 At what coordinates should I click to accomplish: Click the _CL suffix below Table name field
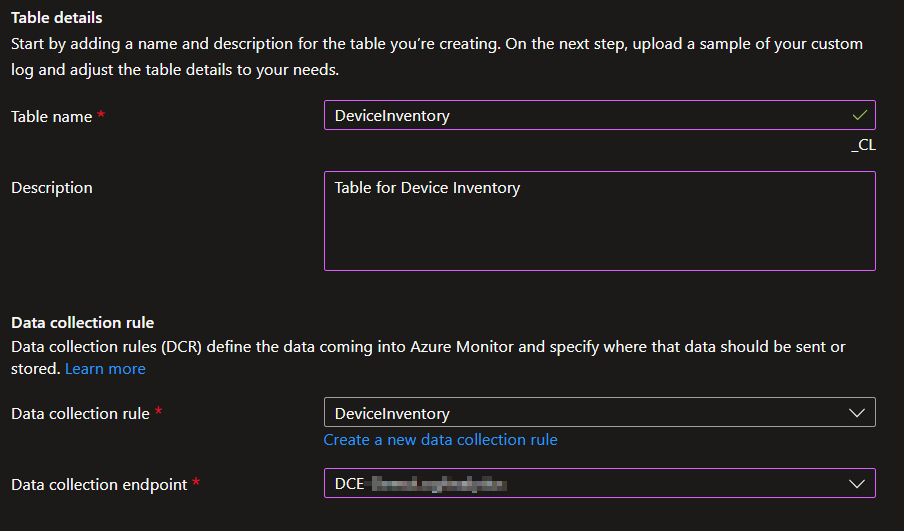pyautogui.click(x=863, y=145)
